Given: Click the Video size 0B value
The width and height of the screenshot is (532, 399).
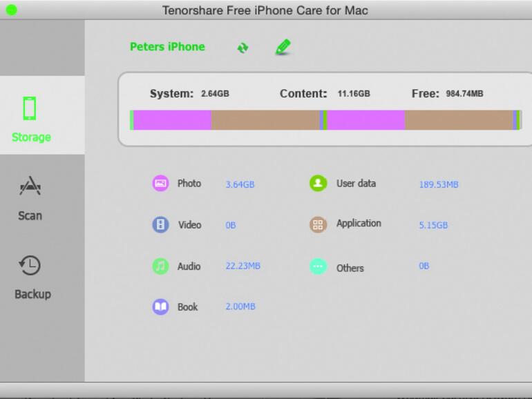Looking at the screenshot, I should [231, 225].
